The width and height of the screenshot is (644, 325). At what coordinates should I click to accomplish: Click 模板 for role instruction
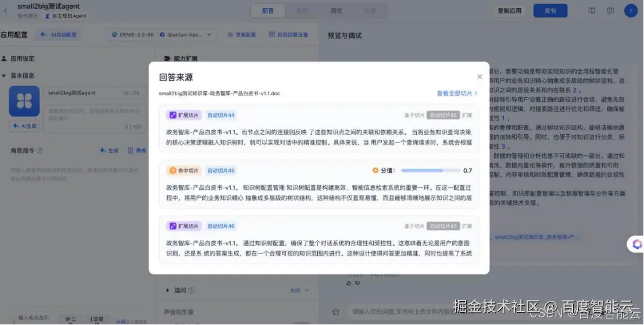pyautogui.click(x=137, y=151)
